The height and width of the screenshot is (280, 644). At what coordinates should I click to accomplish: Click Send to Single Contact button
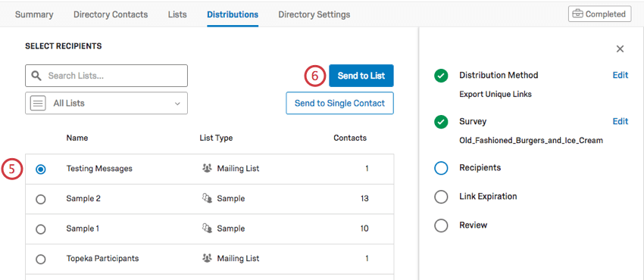coord(339,104)
